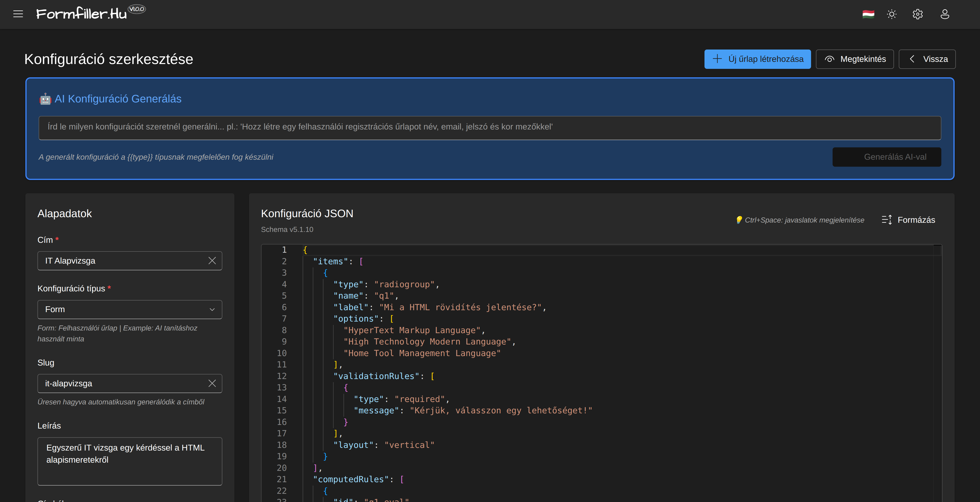Focus the AI configuration prompt field

[490, 128]
